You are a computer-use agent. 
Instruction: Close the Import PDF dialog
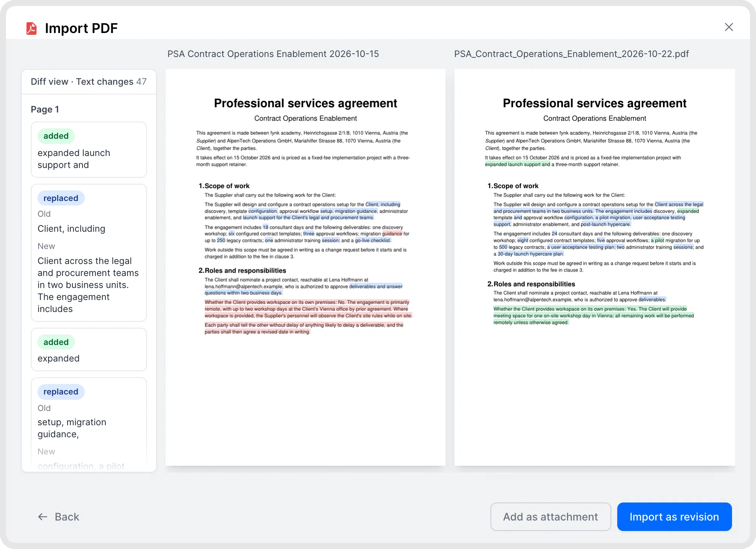(729, 27)
